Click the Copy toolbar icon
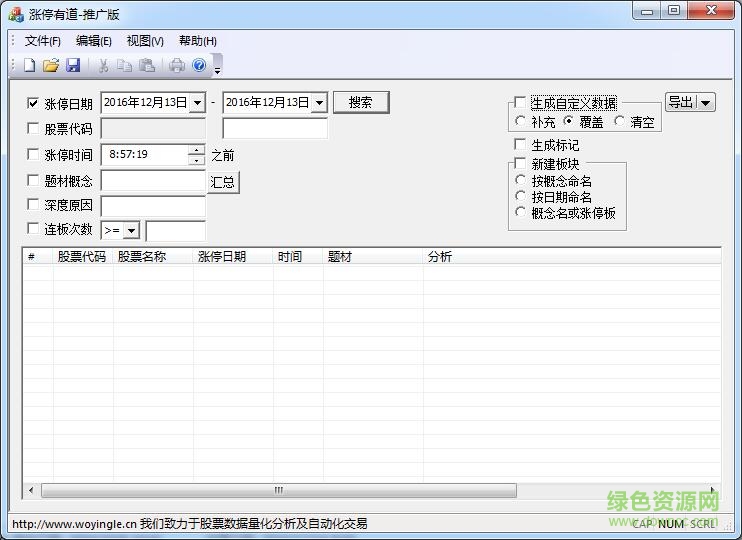The image size is (742, 540). (124, 66)
